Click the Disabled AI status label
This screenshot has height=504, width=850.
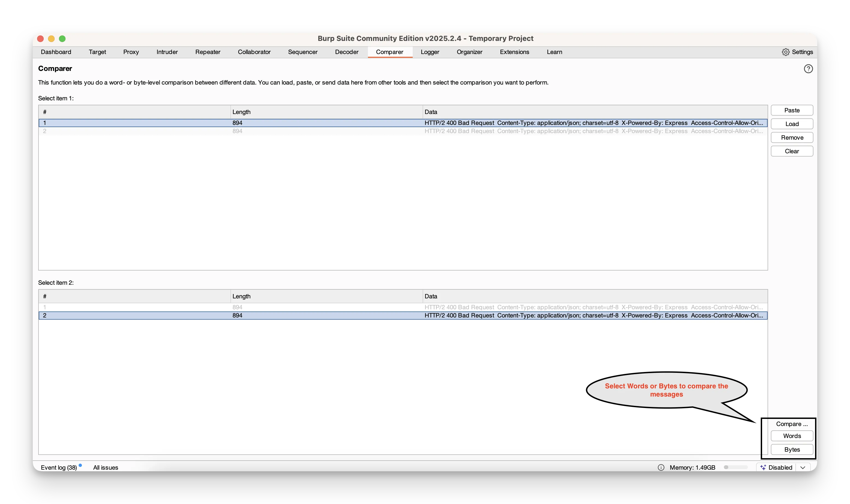click(x=780, y=467)
